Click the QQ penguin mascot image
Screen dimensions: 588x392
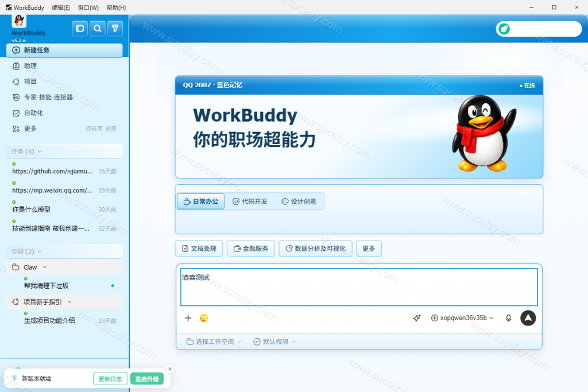(483, 134)
